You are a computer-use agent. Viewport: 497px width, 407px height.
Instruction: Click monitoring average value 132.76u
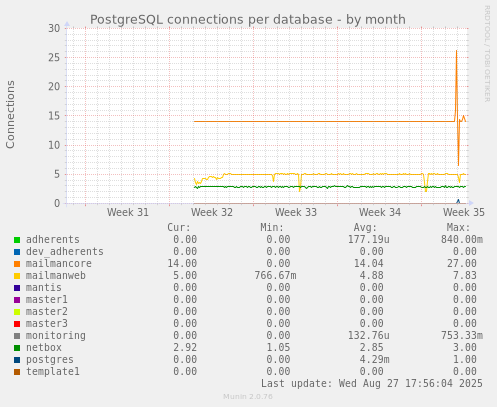(369, 335)
